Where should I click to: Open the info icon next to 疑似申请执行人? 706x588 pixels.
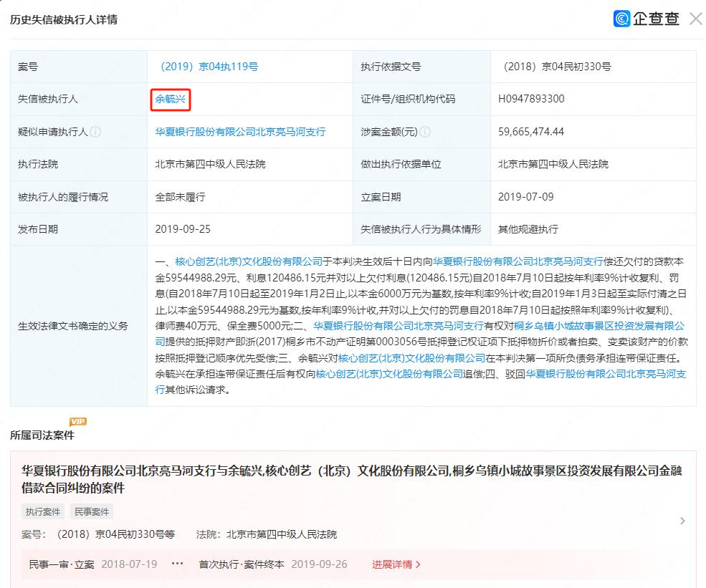(x=95, y=132)
